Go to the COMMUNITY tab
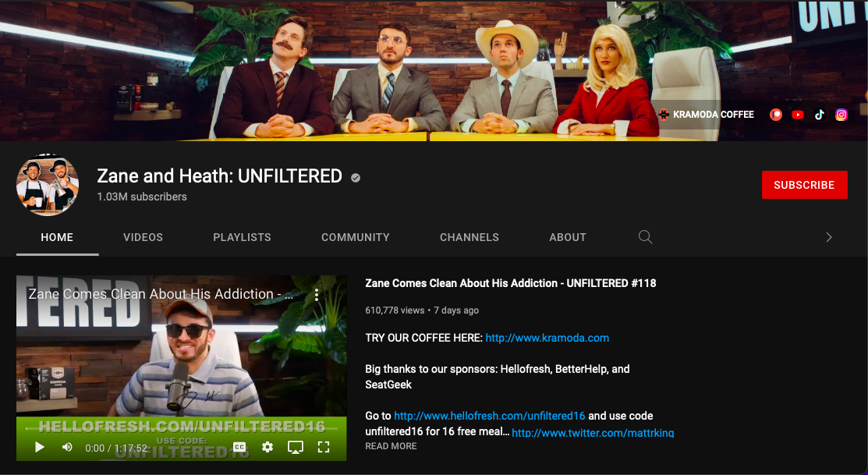This screenshot has height=475, width=868. pyautogui.click(x=356, y=237)
